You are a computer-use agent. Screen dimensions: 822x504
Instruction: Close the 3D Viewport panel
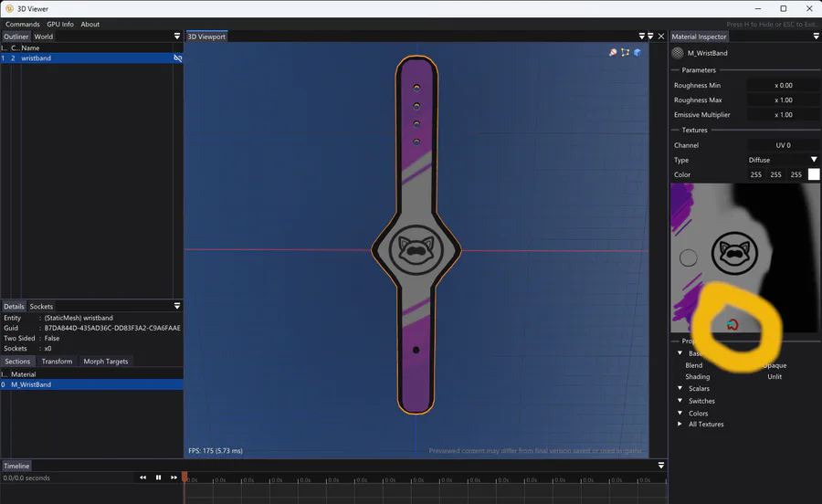(x=661, y=37)
